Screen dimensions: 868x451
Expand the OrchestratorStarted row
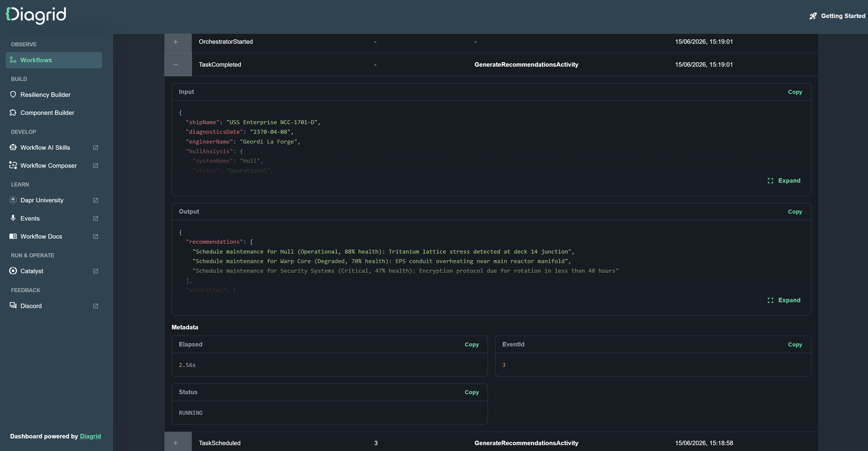(176, 42)
